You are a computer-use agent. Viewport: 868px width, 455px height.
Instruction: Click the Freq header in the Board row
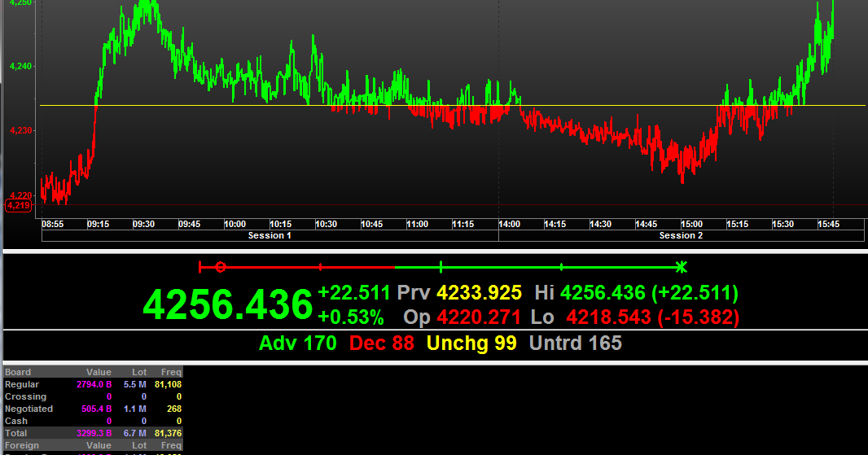pos(171,372)
